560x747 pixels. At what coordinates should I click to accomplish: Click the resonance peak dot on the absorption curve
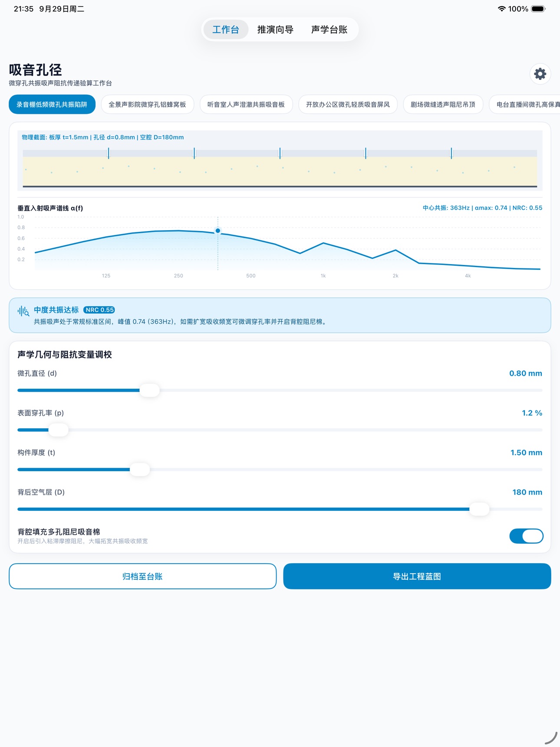(218, 231)
